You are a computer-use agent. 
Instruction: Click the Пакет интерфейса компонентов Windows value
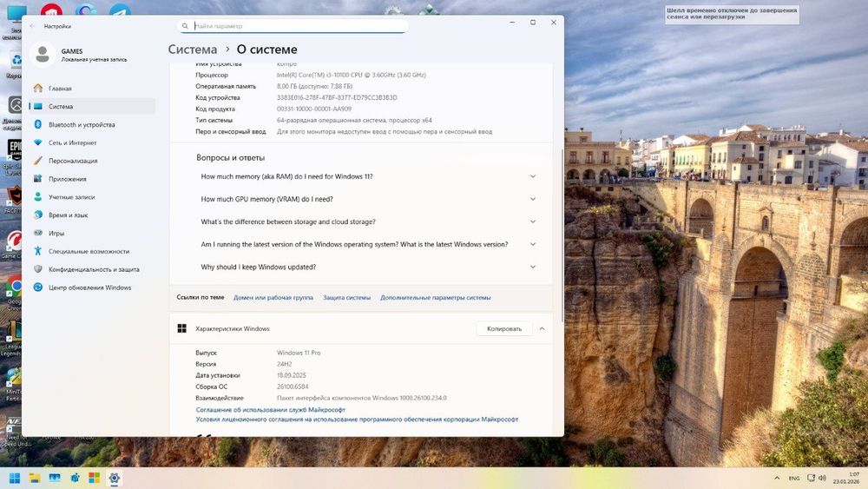361,398
